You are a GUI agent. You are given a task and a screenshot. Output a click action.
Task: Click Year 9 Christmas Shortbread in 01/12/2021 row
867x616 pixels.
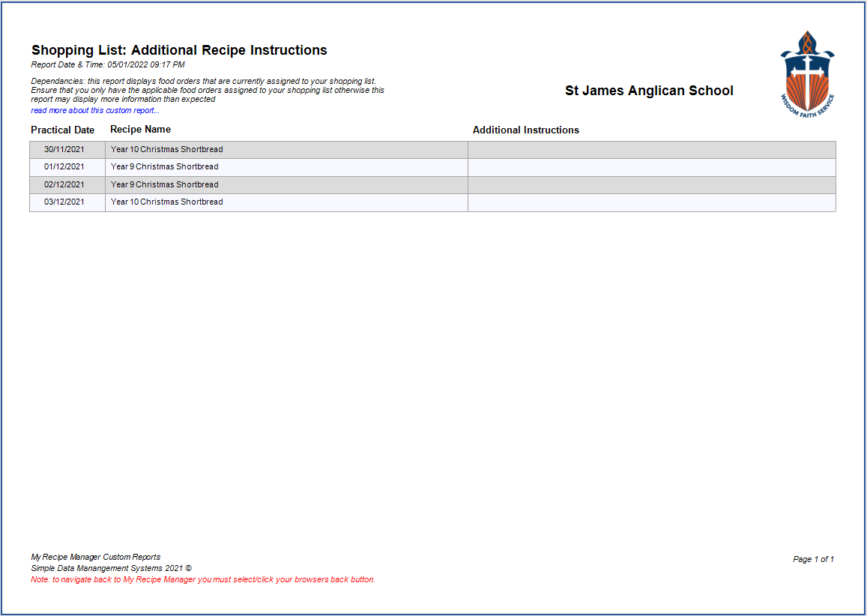(164, 167)
